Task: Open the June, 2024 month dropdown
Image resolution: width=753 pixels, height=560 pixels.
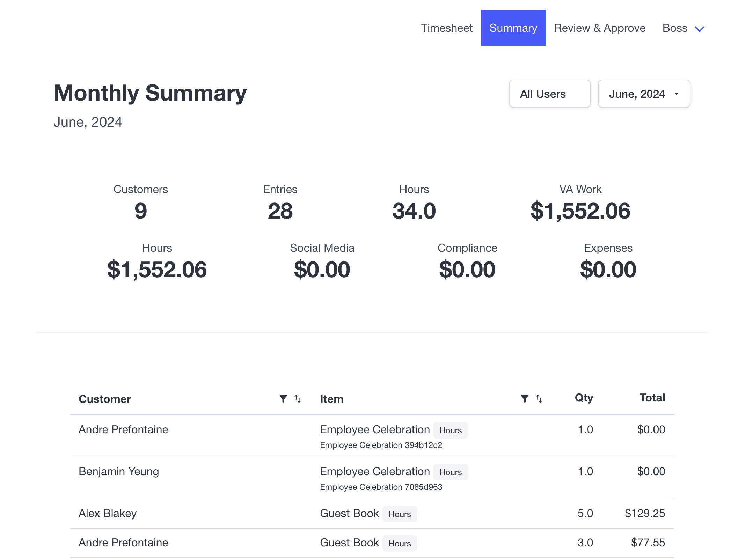Action: pos(644,94)
